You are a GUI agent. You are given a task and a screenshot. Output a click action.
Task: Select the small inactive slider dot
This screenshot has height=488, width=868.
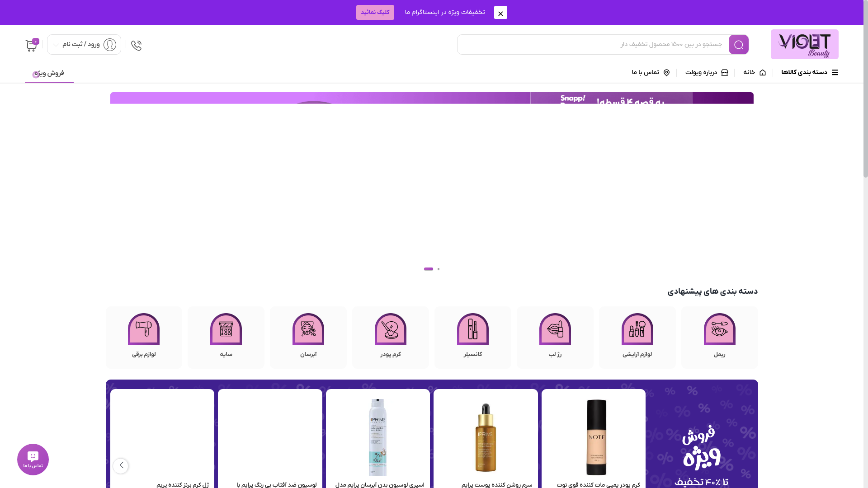pos(439,269)
